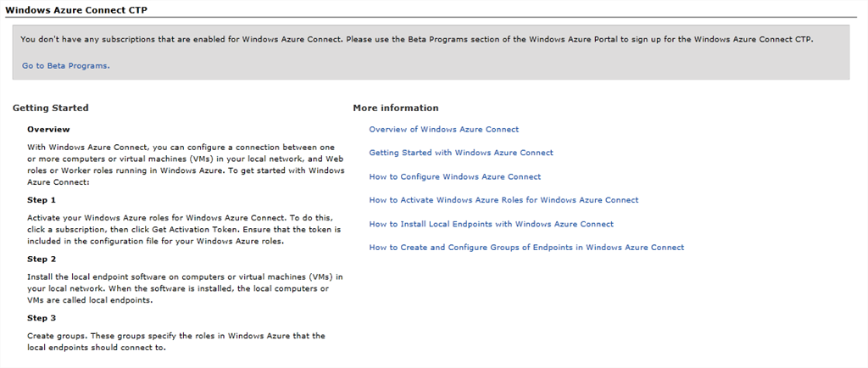Open Getting Started with Windows Azure Connect
This screenshot has width=868, height=368.
pyautogui.click(x=460, y=153)
